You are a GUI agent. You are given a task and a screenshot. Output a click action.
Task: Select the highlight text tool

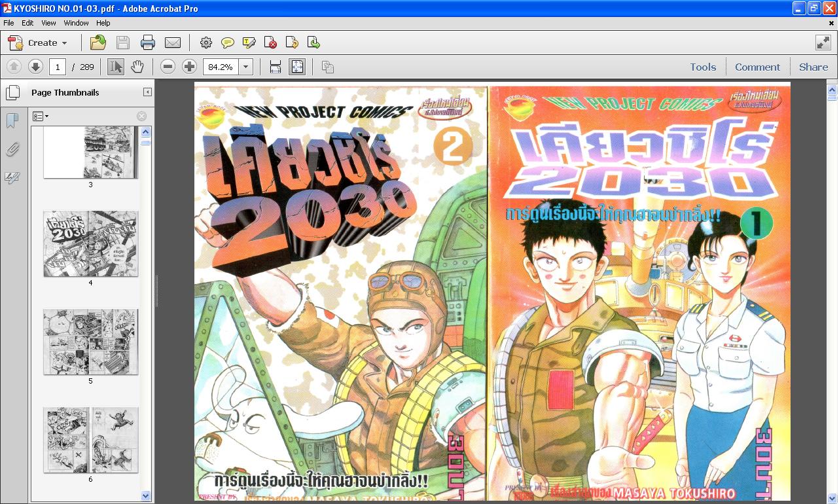click(249, 43)
